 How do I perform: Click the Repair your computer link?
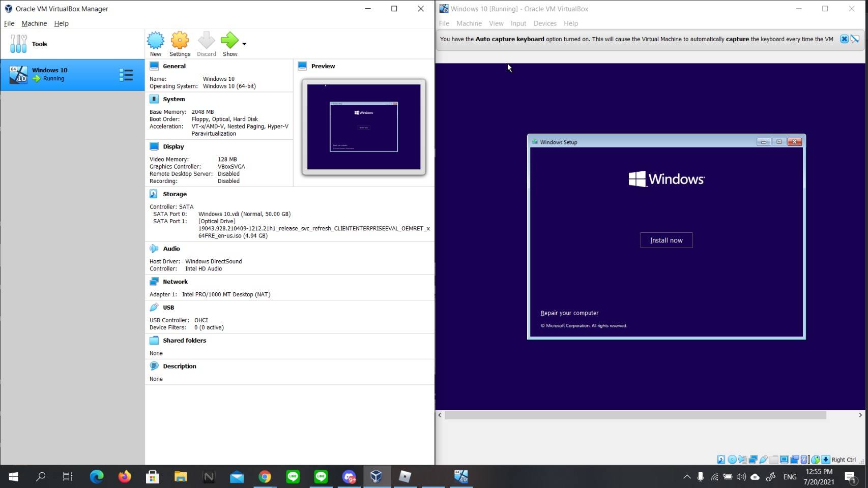pyautogui.click(x=569, y=313)
